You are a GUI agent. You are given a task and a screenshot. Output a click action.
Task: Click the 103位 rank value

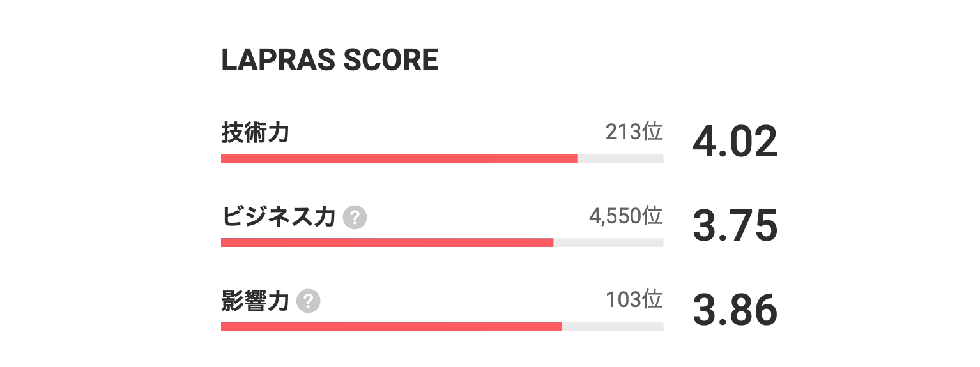(x=634, y=299)
